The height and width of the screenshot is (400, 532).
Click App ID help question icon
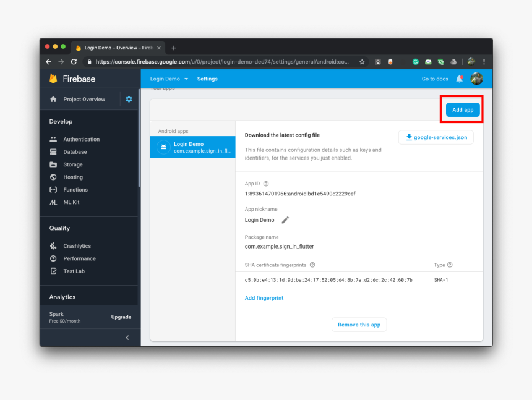(266, 184)
